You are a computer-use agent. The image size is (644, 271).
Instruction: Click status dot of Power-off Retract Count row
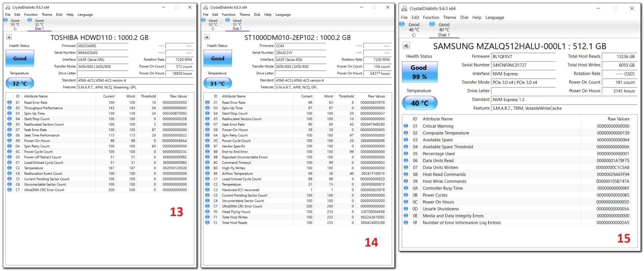point(9,157)
